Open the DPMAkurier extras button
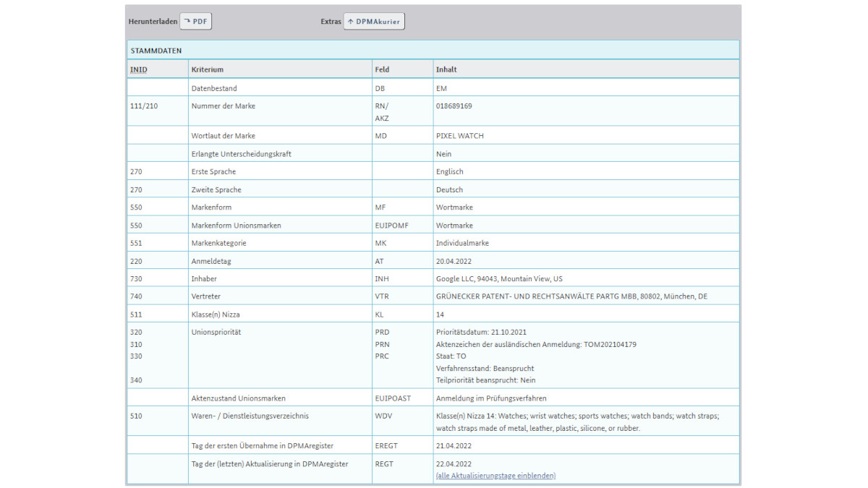The image size is (868, 488). pos(374,22)
